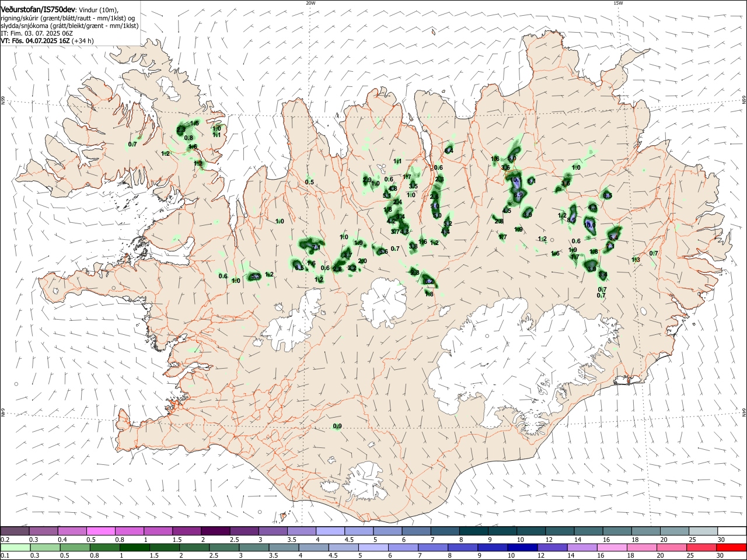Click the pale lavender snow swatch at 4

(x=330, y=531)
